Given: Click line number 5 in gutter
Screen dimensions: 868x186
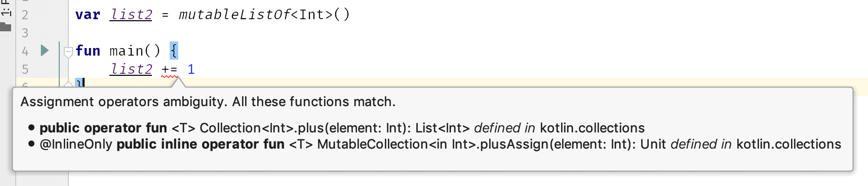Looking at the screenshot, I should (25, 69).
